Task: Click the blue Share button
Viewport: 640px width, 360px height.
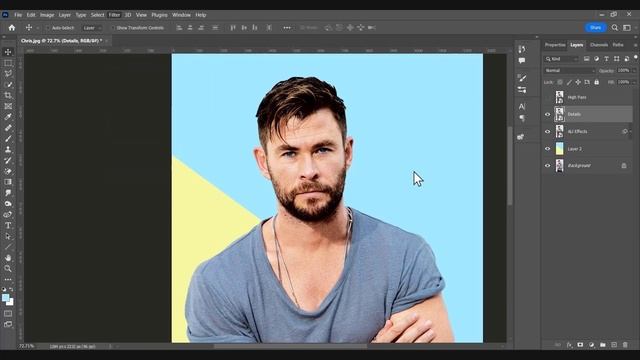Action: 596,28
